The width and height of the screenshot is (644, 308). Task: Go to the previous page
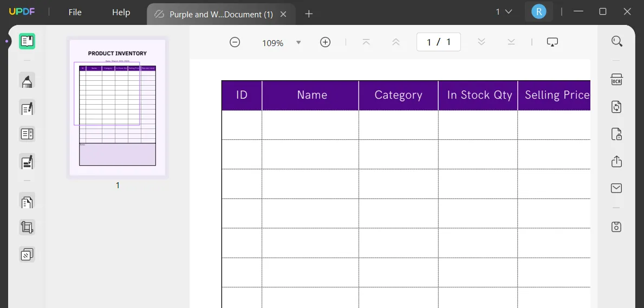396,42
